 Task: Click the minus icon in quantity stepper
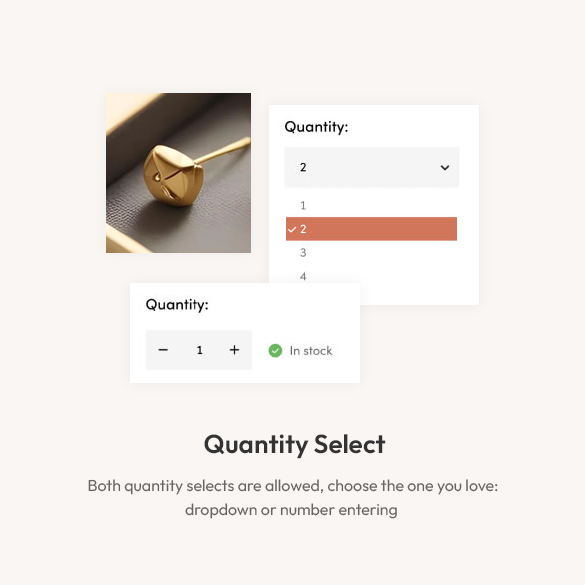[x=163, y=350]
